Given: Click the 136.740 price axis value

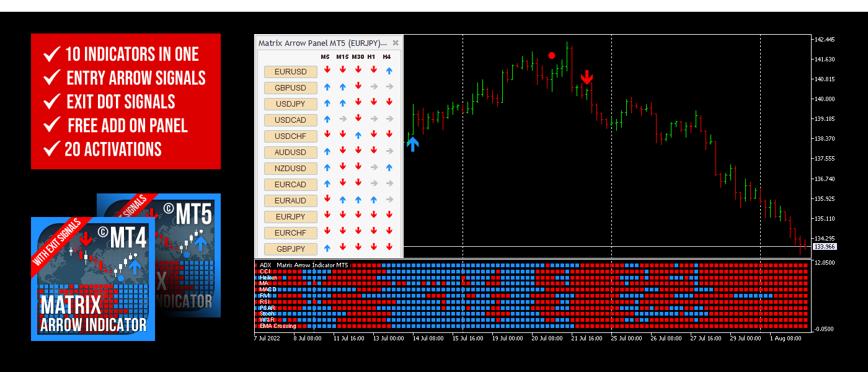Looking at the screenshot, I should point(824,179).
